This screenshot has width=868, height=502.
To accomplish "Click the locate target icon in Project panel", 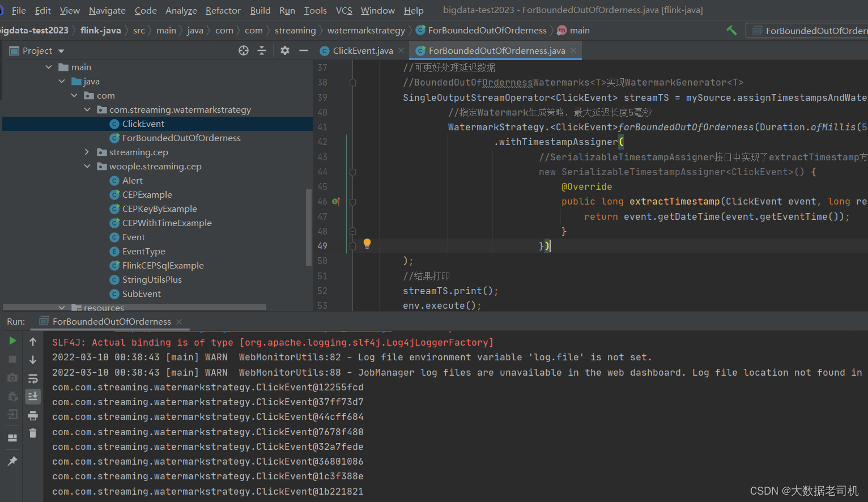I will [x=244, y=50].
